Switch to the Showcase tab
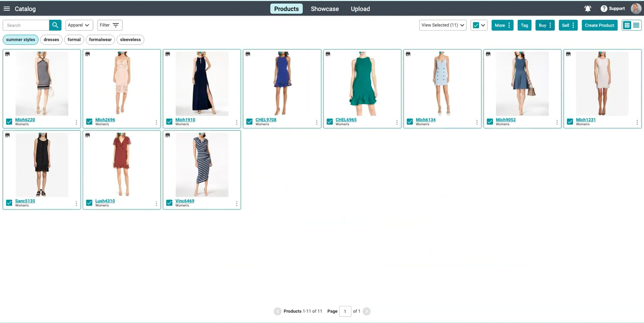The height and width of the screenshot is (323, 644). (325, 9)
